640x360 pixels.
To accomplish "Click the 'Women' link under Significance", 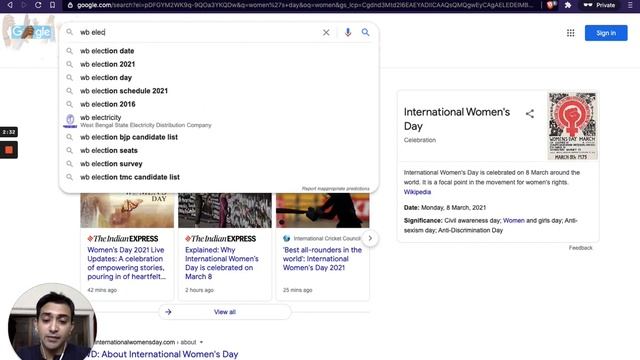I will 513,220.
